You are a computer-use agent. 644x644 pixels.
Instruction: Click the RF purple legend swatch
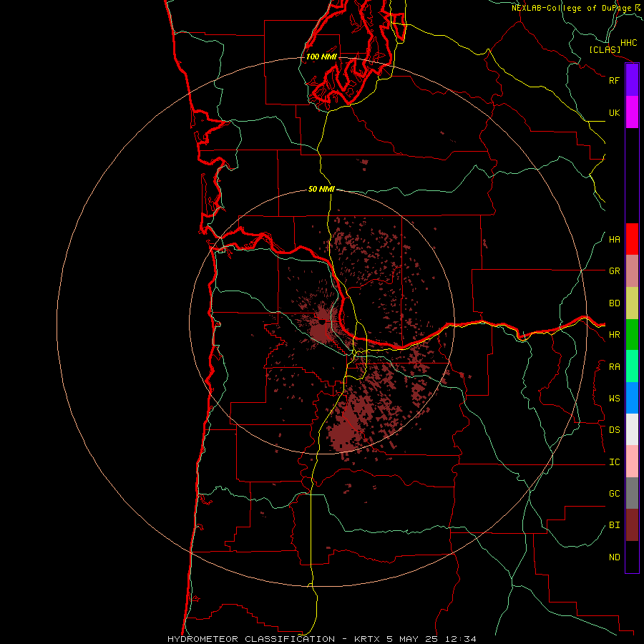coord(632,80)
